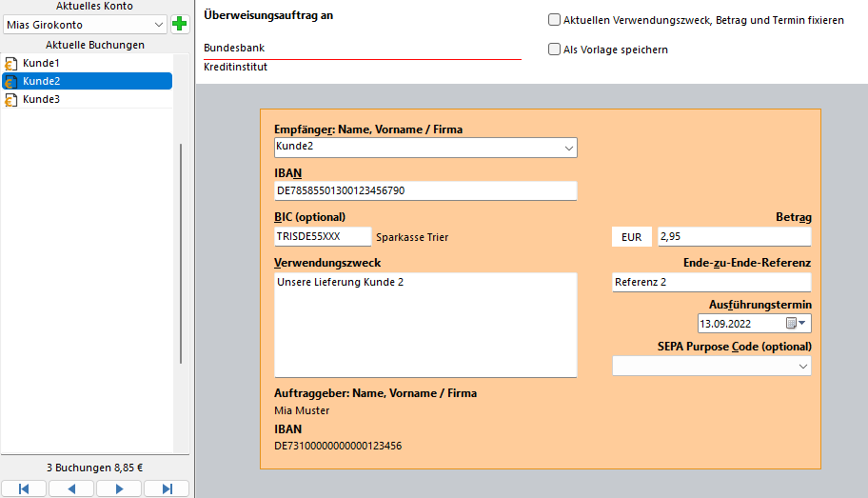This screenshot has width=868, height=498.
Task: Click the 3 Buchungen 8,85 € summary
Action: 94,468
